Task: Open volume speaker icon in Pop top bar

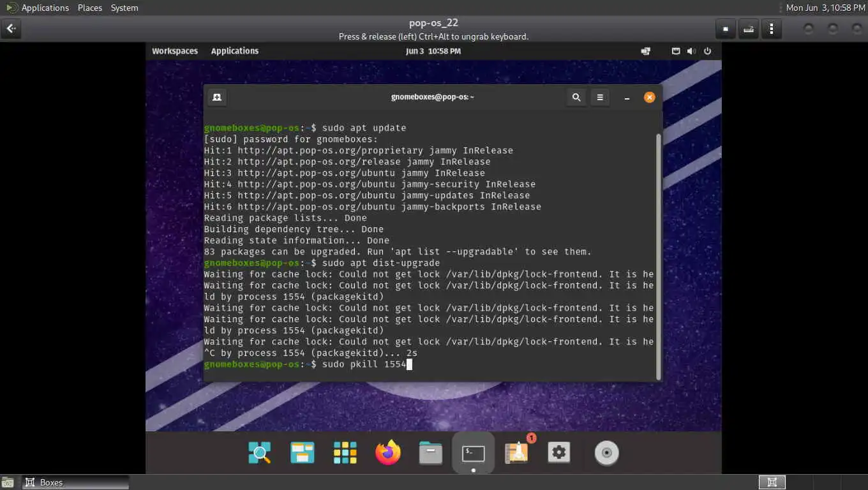Action: [691, 51]
